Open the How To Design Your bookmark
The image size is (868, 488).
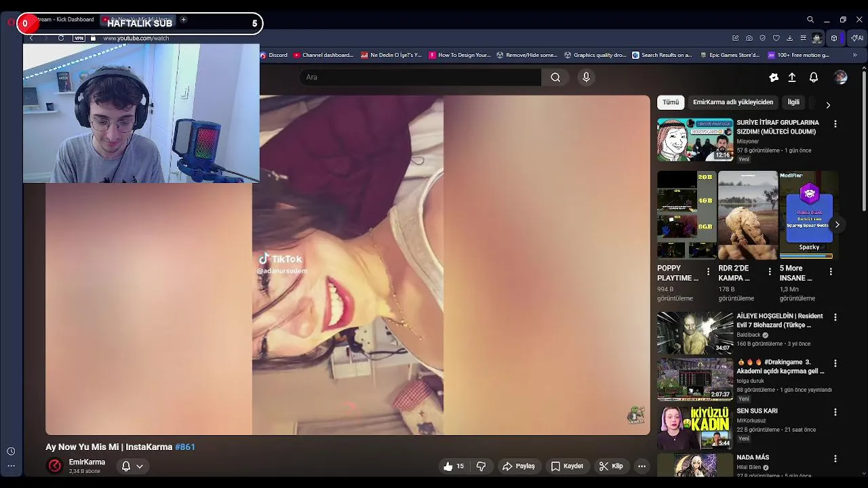pyautogui.click(x=460, y=55)
